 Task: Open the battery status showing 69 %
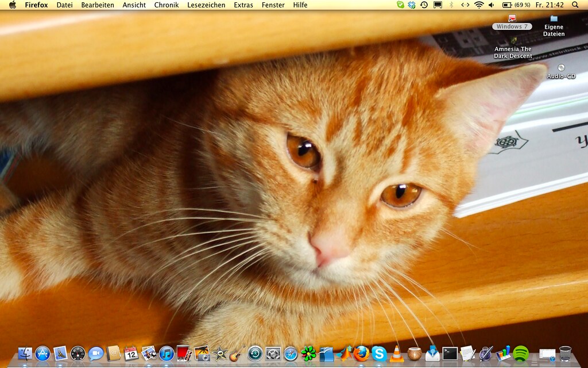[516, 5]
